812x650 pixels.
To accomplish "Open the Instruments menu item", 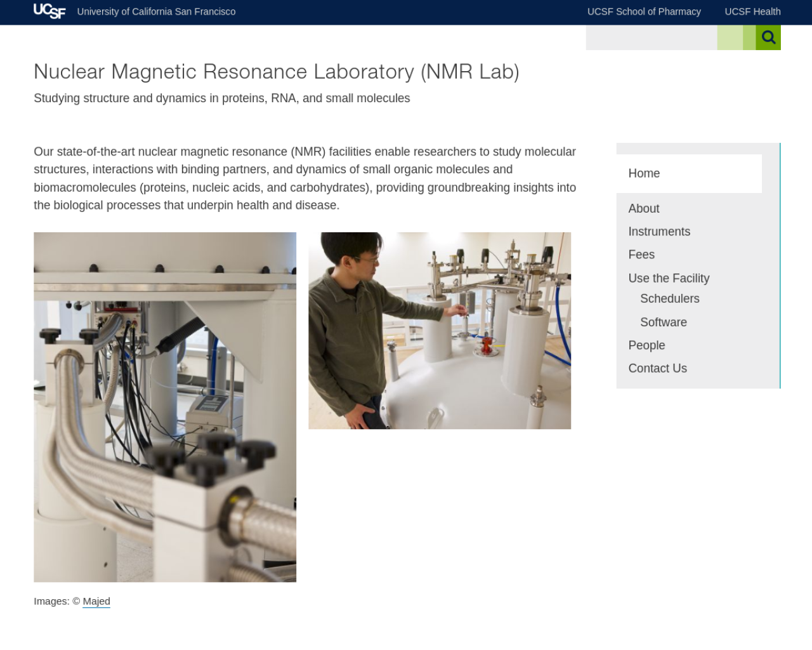I will coord(659,232).
